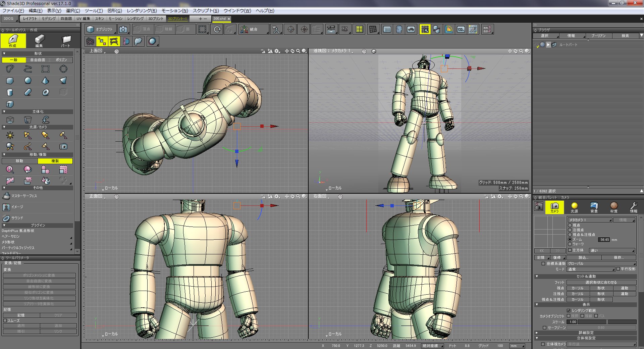Image resolution: width=644 pixels, height=349 pixels.
Task: Click the camera capture toolbar icon
Action: (x=123, y=30)
